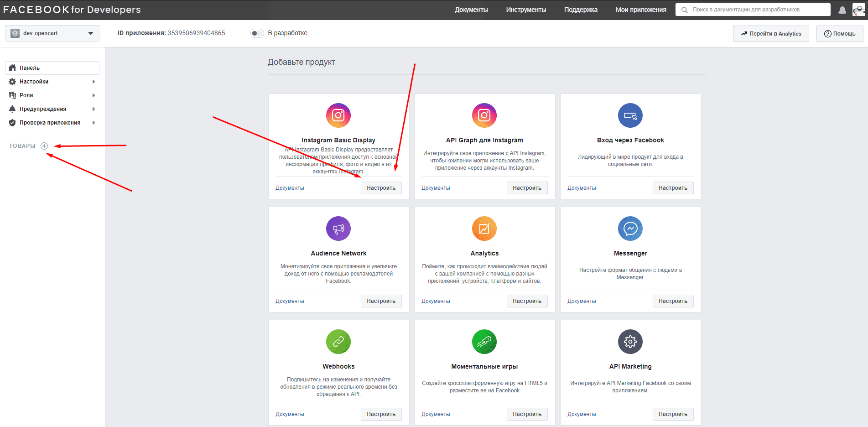Add product via plus icon next to Товары
This screenshot has width=868, height=427.
44,146
